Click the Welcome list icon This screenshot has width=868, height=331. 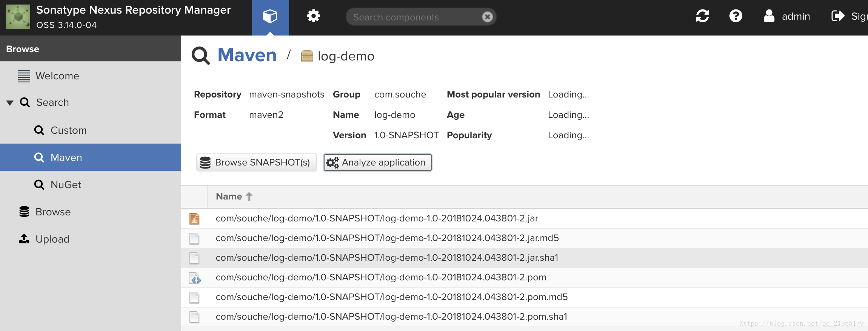pyautogui.click(x=24, y=76)
